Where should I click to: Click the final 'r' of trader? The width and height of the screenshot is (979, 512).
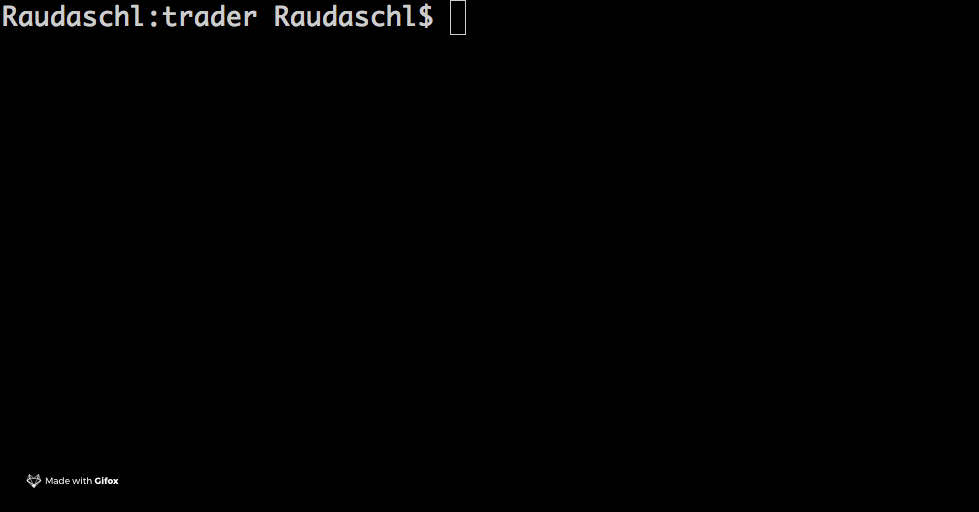249,19
